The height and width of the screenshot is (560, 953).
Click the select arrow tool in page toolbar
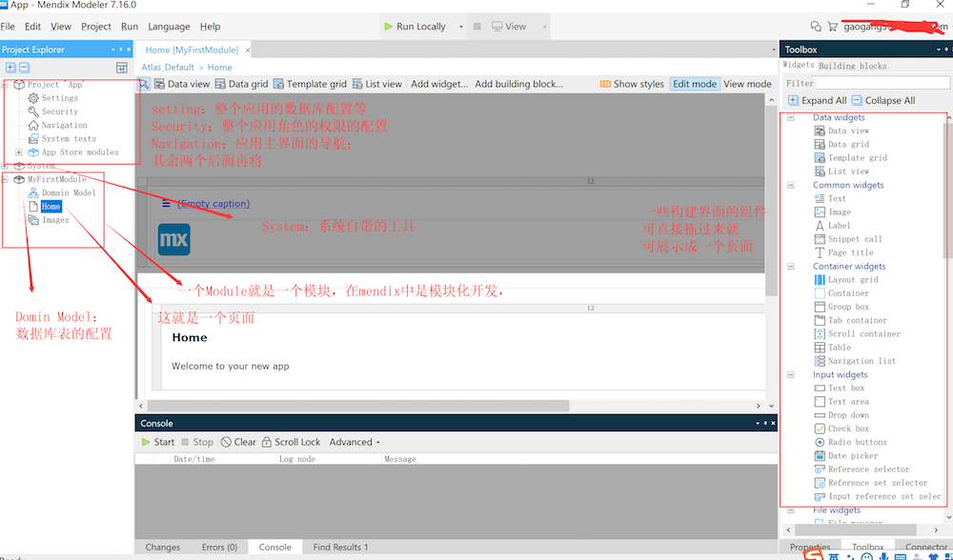click(x=144, y=84)
